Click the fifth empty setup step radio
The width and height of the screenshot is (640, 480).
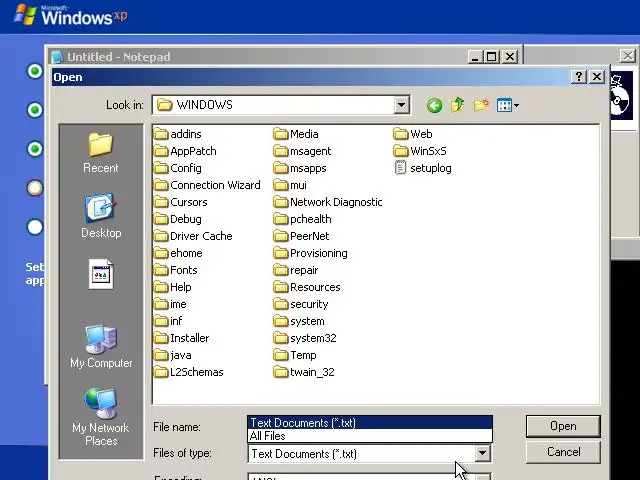tap(35, 227)
